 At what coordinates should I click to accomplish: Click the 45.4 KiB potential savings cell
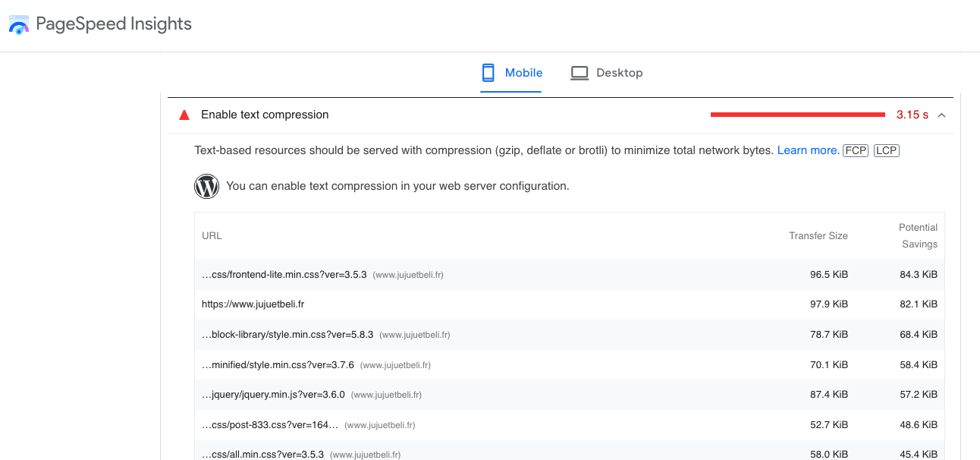pyautogui.click(x=919, y=455)
